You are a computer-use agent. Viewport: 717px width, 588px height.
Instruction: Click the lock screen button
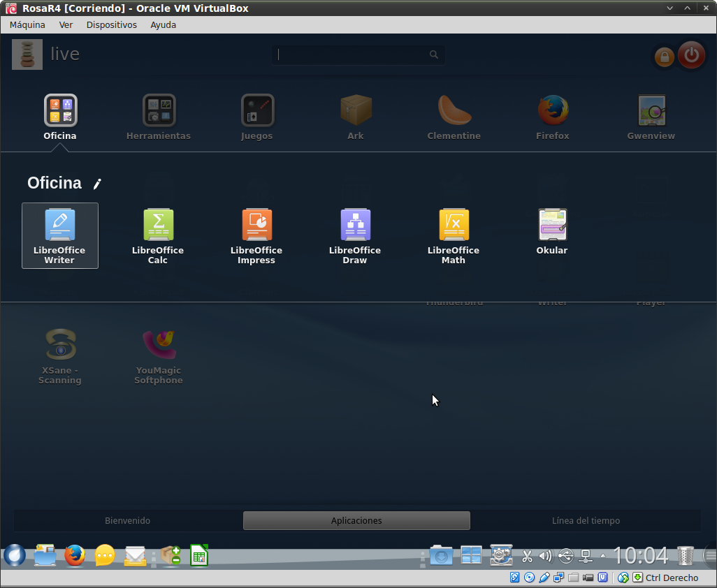664,57
